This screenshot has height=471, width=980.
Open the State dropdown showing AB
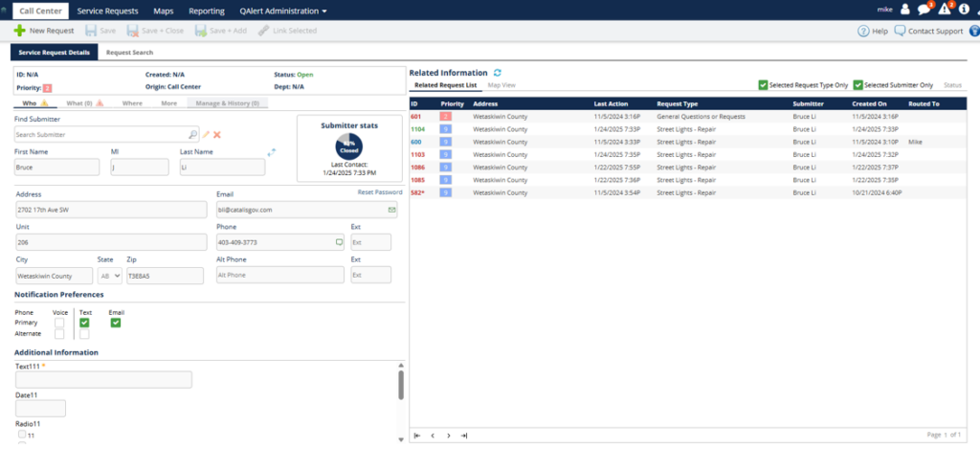tap(110, 276)
